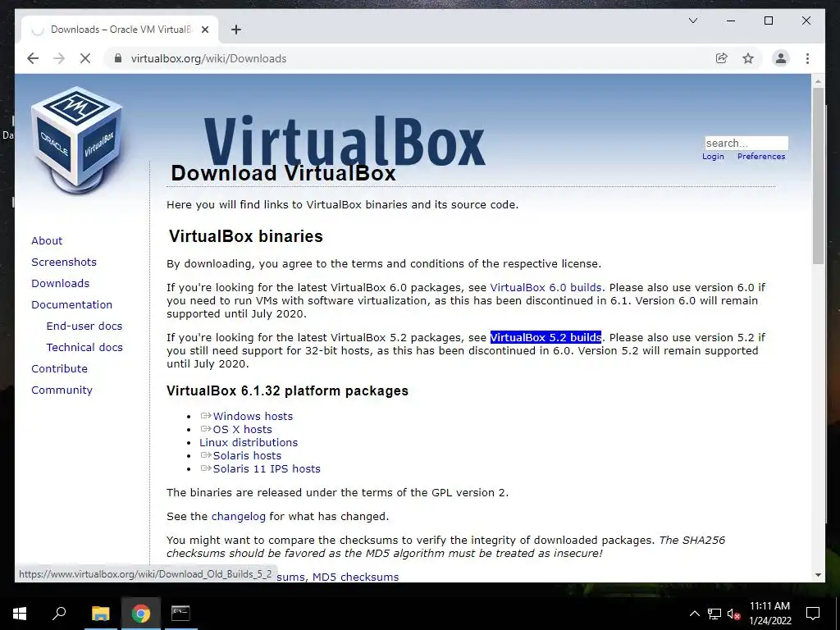Click the VirtualBox cube logo
The image size is (840, 630).
coord(76,139)
